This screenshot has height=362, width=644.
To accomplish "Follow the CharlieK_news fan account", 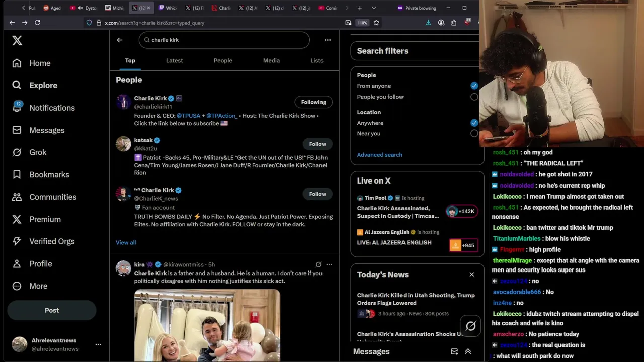I will tap(317, 194).
